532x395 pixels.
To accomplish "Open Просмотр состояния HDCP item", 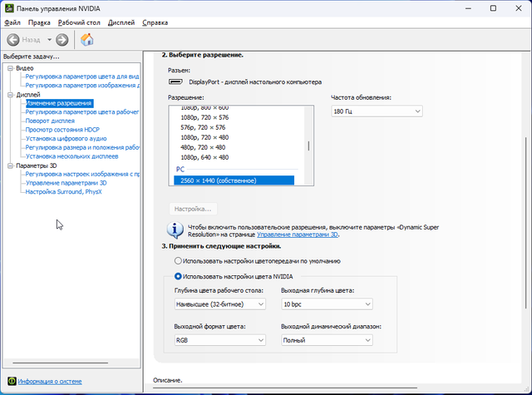I will pyautogui.click(x=62, y=130).
